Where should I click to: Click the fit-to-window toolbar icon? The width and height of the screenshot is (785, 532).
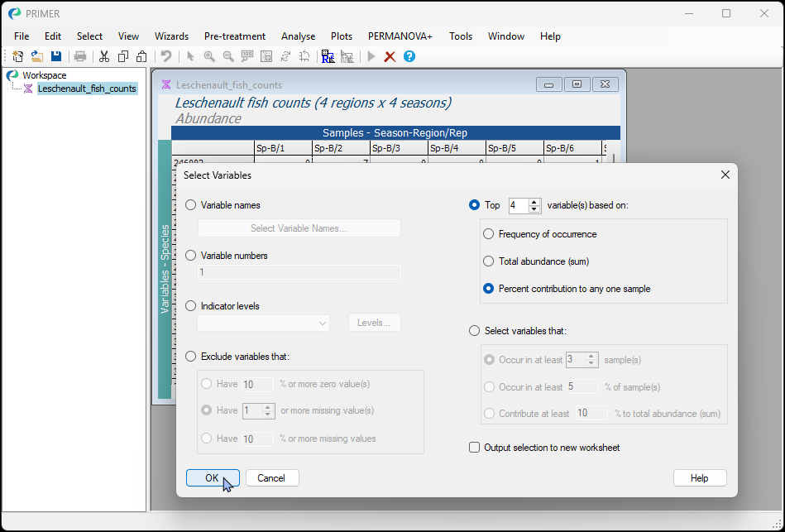(x=266, y=56)
